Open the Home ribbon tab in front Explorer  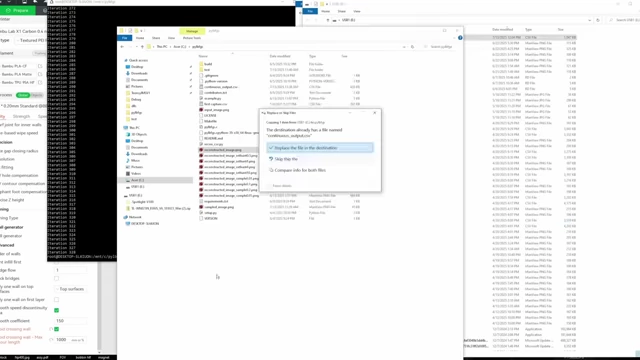[140, 38]
